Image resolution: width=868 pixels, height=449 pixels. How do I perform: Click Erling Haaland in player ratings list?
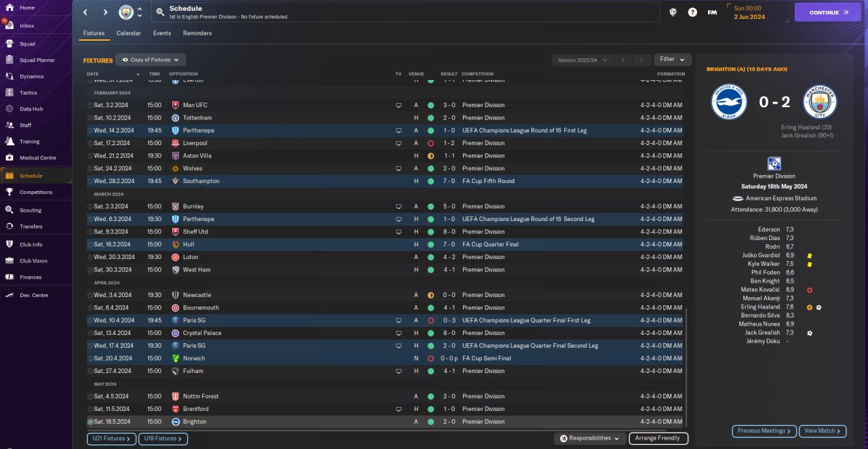762,307
